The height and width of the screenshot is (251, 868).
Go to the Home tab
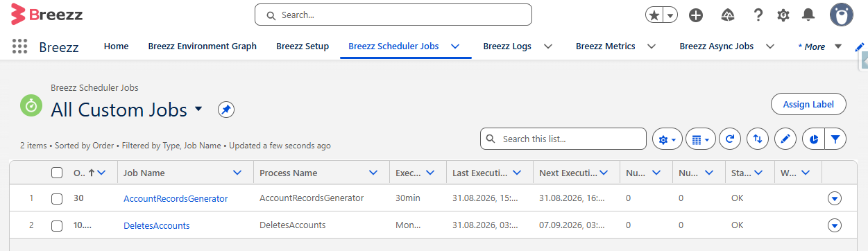point(116,46)
